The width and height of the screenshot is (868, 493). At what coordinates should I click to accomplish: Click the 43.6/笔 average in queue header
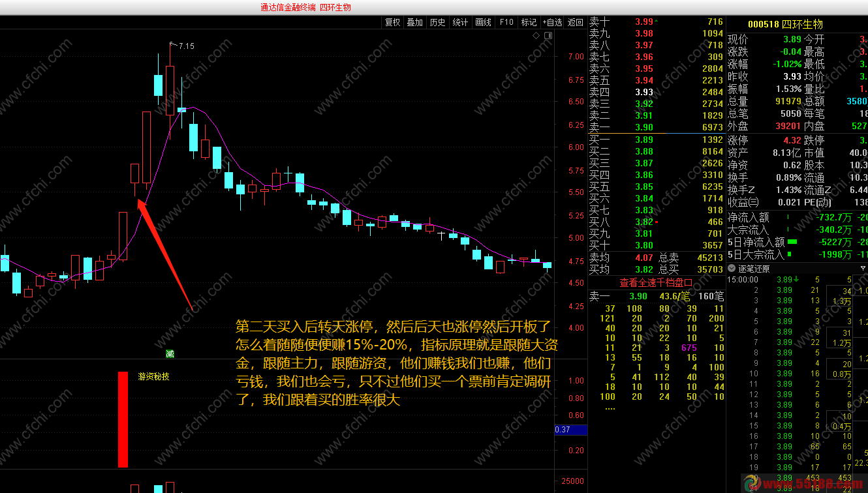675,296
